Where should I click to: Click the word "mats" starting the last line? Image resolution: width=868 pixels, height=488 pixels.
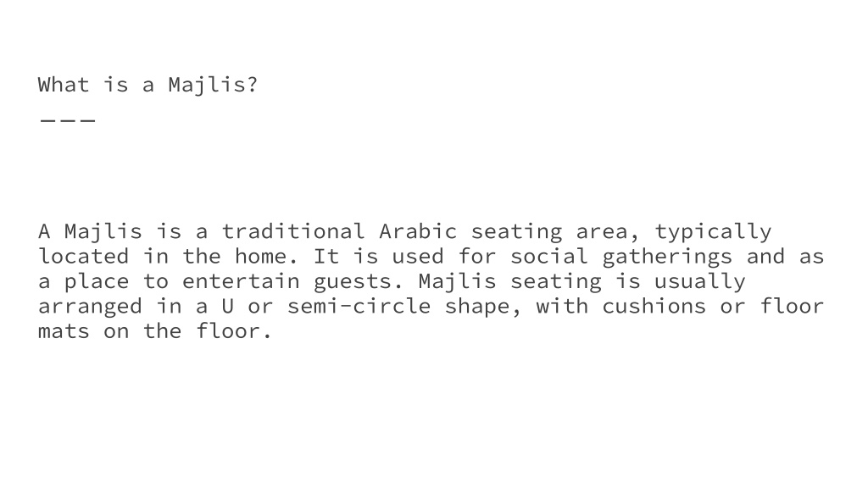coord(64,331)
